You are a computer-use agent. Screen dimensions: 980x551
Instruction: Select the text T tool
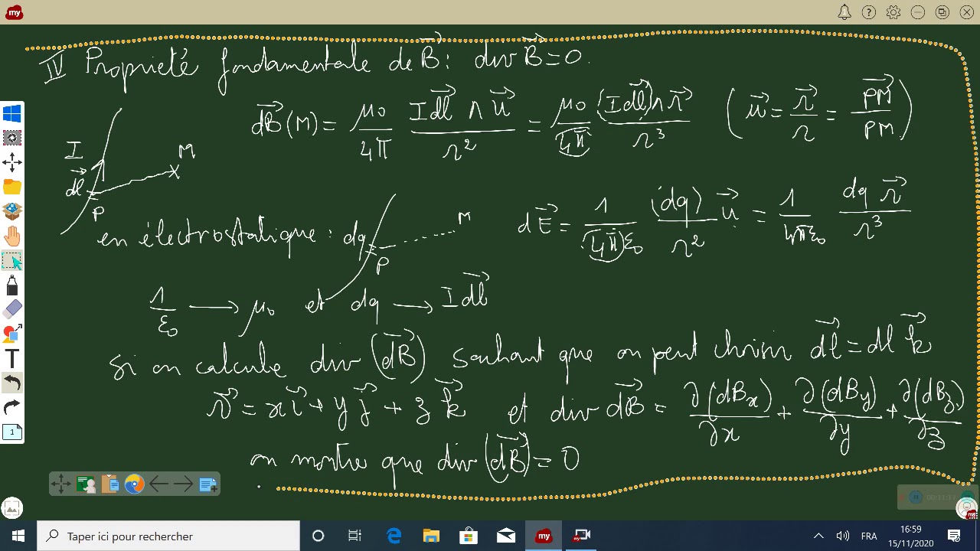tap(12, 358)
